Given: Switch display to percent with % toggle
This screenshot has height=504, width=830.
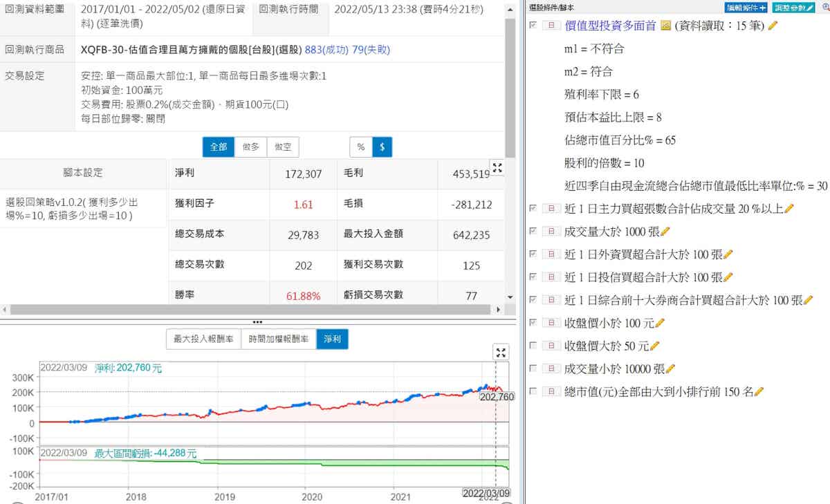Looking at the screenshot, I should click(360, 147).
